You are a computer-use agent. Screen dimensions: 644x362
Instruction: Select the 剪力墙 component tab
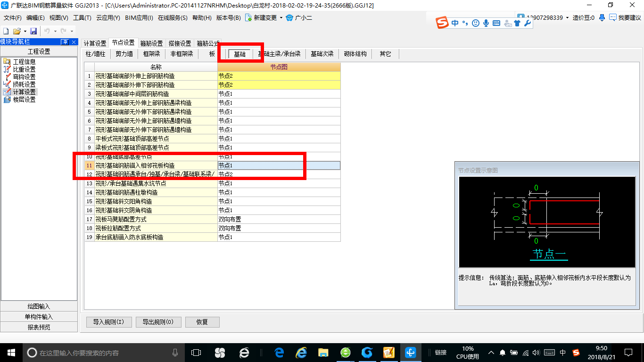(x=124, y=54)
